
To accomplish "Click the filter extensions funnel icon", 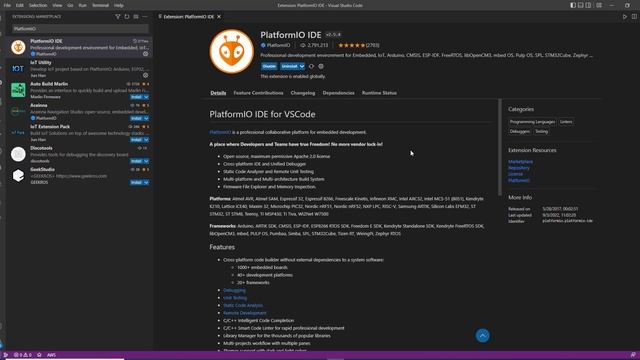I will [118, 17].
